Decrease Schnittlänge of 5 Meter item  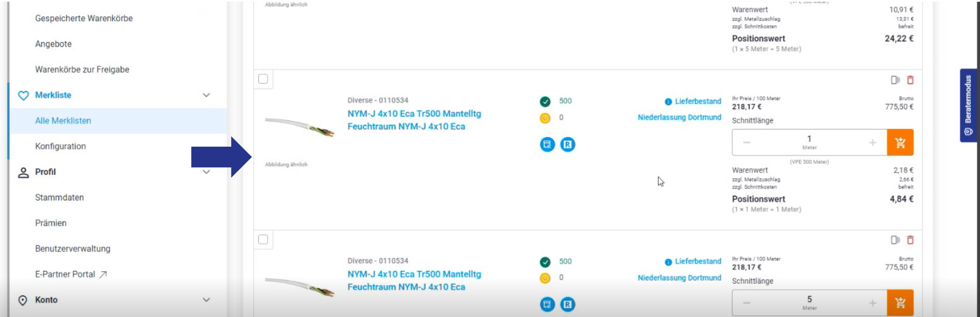747,303
